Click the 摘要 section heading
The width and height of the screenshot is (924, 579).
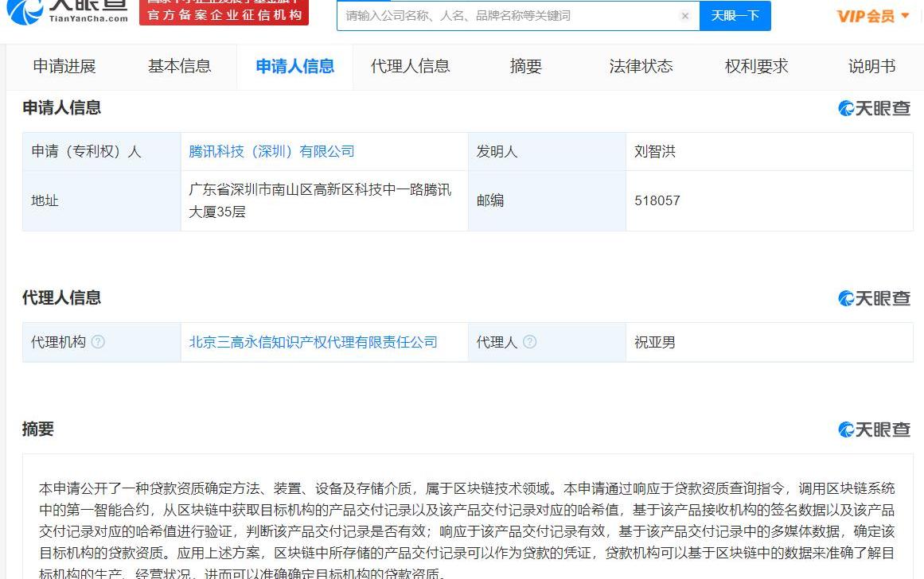click(x=37, y=429)
